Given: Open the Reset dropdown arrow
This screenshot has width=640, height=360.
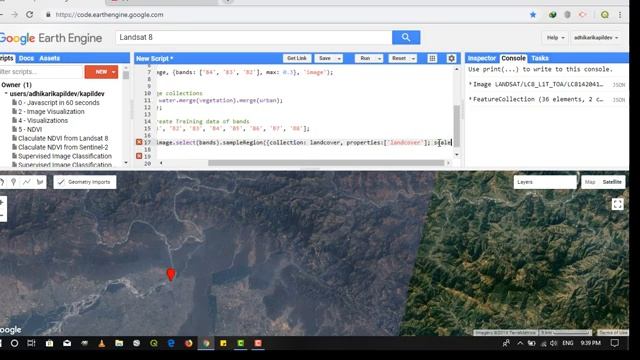Looking at the screenshot, I should [x=413, y=58].
